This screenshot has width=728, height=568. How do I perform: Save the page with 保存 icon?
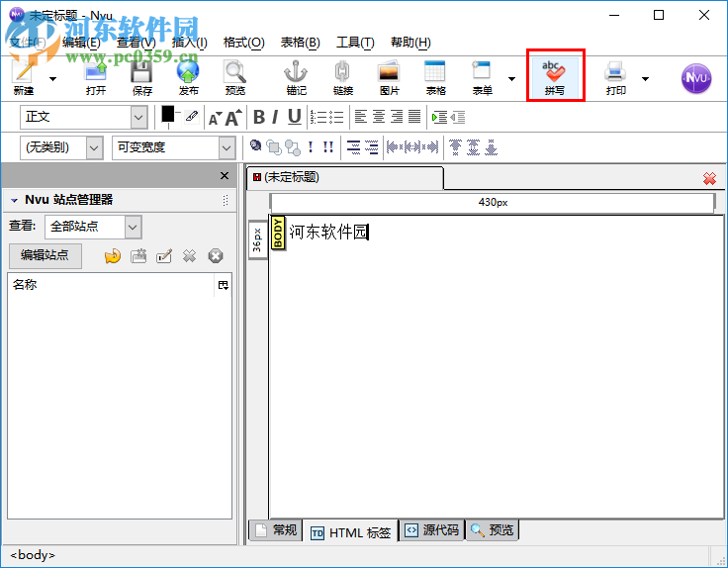142,77
